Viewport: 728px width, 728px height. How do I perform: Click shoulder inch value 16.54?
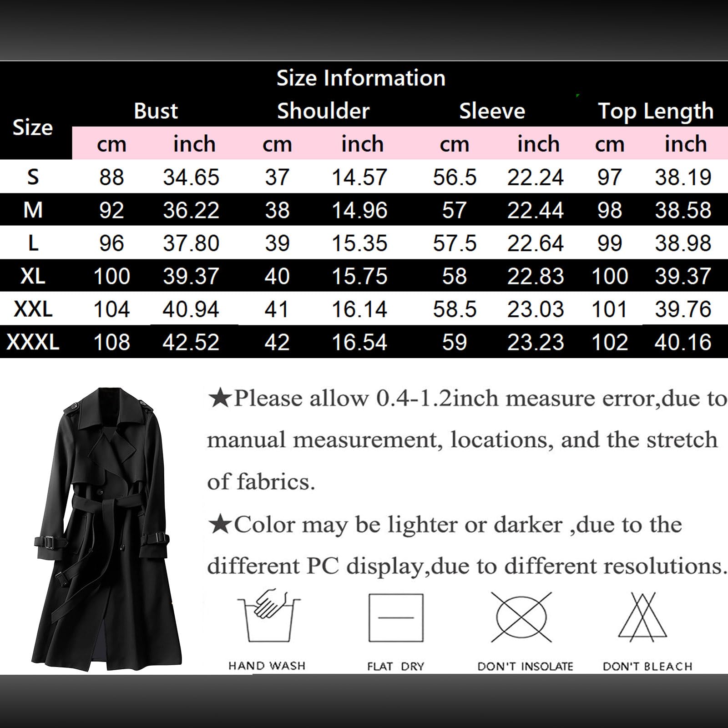[359, 342]
